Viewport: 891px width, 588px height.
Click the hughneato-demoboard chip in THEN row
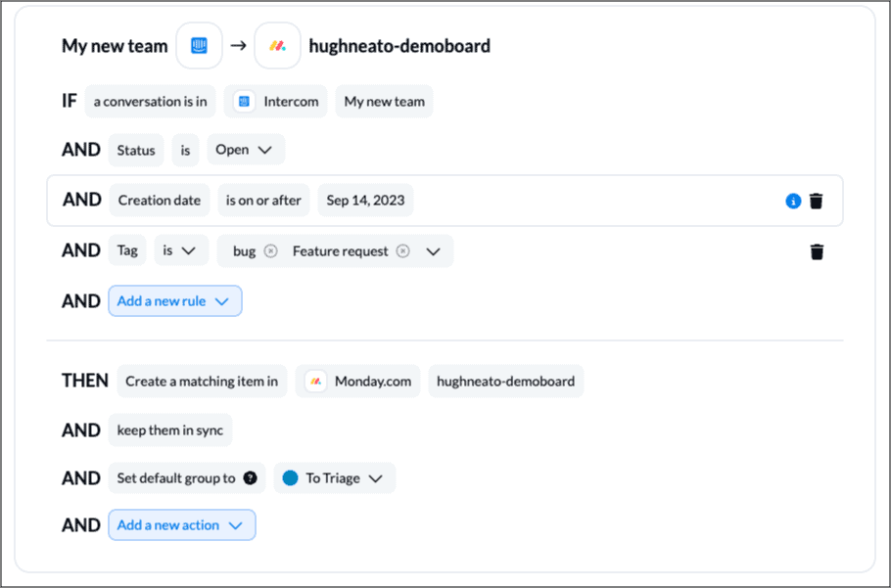[506, 381]
